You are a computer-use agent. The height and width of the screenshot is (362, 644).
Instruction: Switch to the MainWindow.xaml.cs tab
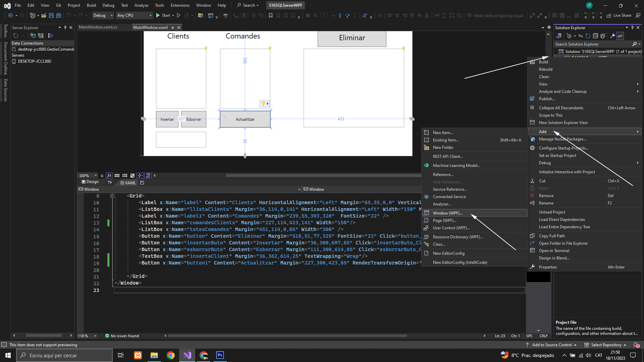(98, 27)
